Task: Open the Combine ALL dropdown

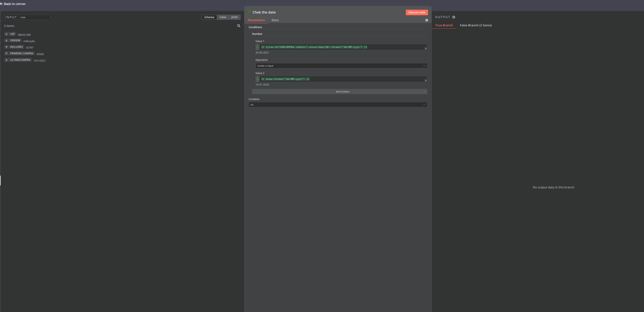Action: 337,105
